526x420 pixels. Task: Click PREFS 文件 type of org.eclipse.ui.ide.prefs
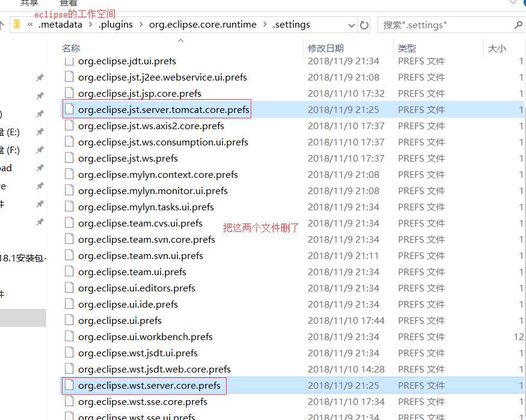click(421, 305)
